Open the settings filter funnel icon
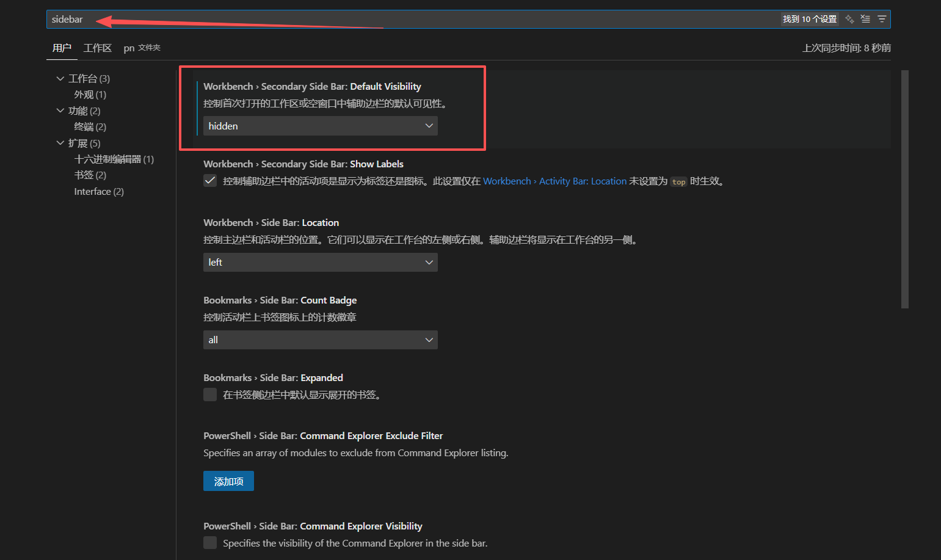Image resolution: width=941 pixels, height=560 pixels. pos(882,19)
